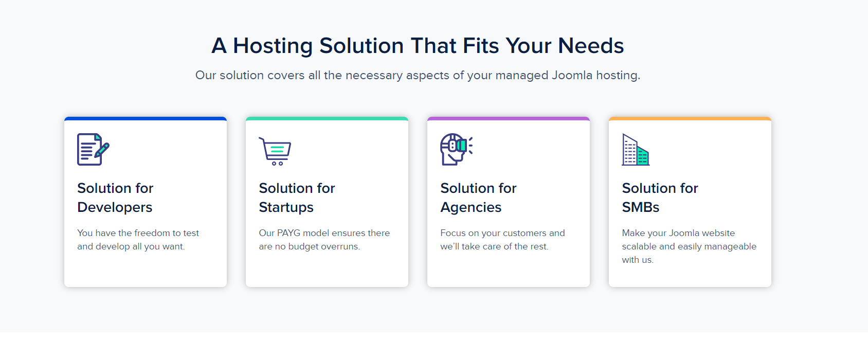Screen dimensions: 868x359
Task: Click the office buildings SMBs icon
Action: click(636, 150)
